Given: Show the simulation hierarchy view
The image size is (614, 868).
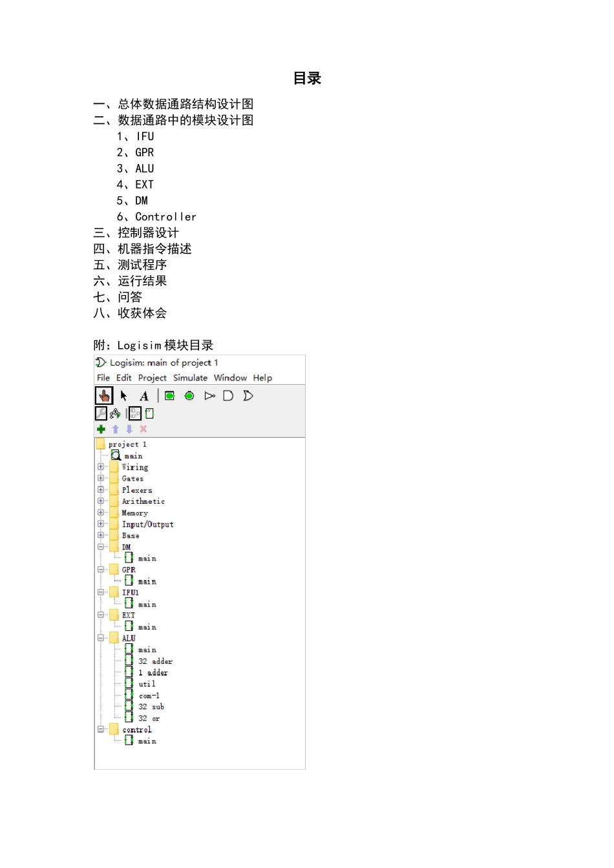Looking at the screenshot, I should click(115, 413).
